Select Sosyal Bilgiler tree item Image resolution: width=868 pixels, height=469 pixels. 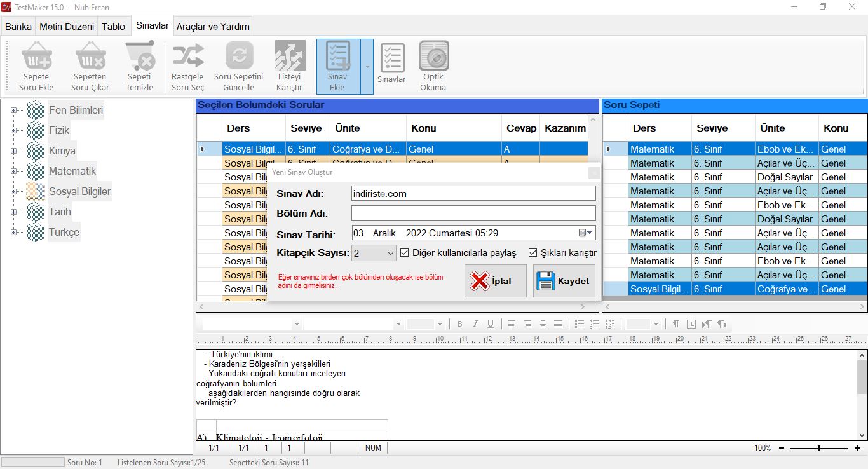coord(79,191)
